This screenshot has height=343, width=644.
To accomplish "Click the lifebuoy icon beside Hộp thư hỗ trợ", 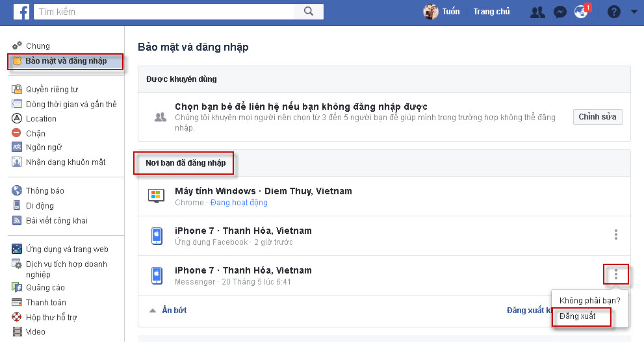I will click(17, 317).
